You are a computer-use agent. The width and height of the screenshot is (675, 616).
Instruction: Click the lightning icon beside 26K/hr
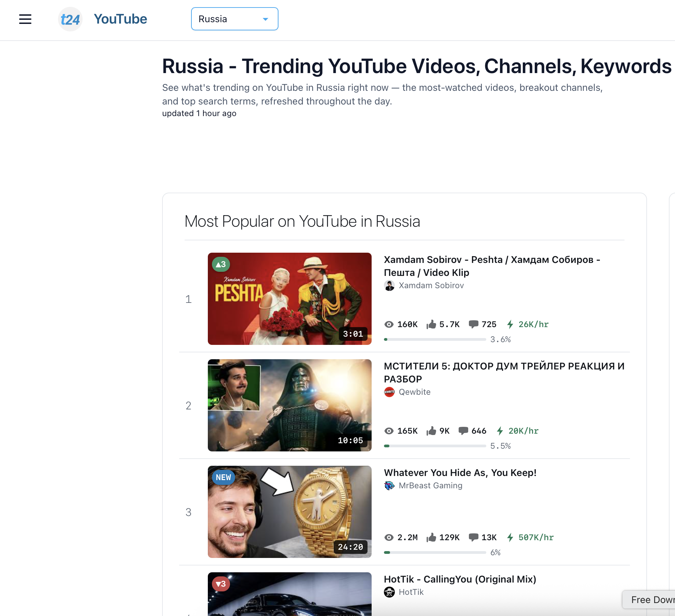click(510, 324)
